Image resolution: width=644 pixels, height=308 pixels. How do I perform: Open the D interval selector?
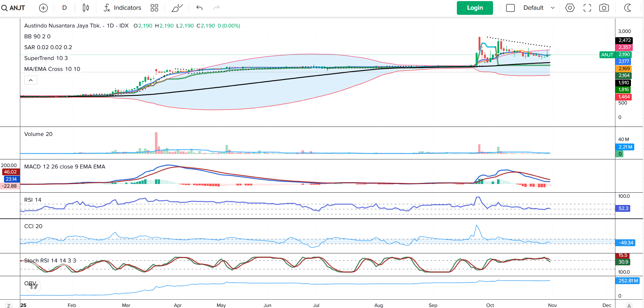[64, 8]
